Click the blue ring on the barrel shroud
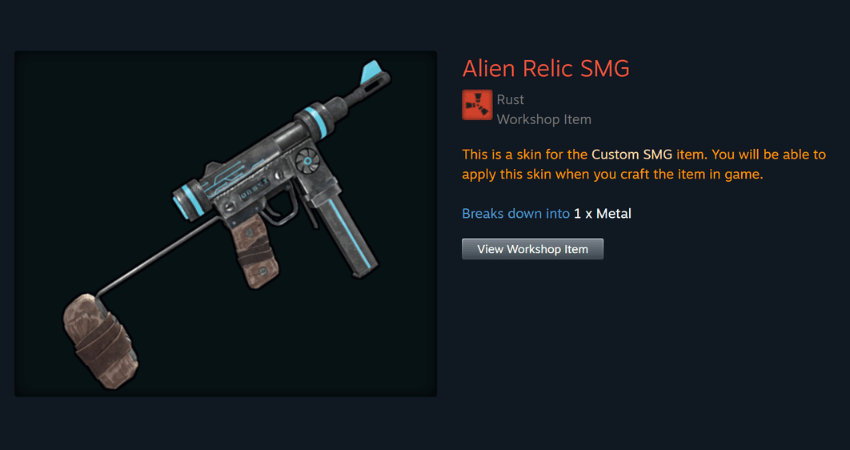The image size is (850, 450). (x=313, y=120)
